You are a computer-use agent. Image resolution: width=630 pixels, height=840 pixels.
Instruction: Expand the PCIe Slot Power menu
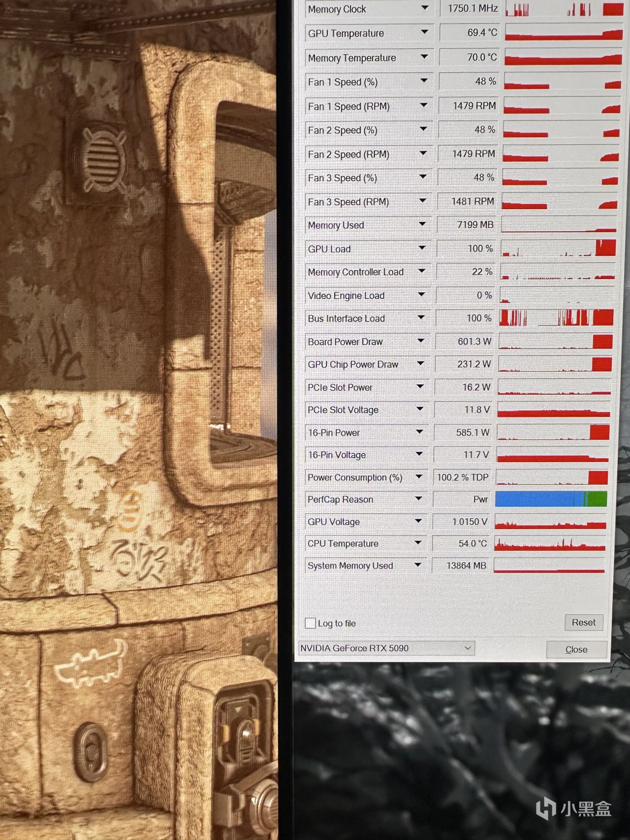tap(420, 386)
